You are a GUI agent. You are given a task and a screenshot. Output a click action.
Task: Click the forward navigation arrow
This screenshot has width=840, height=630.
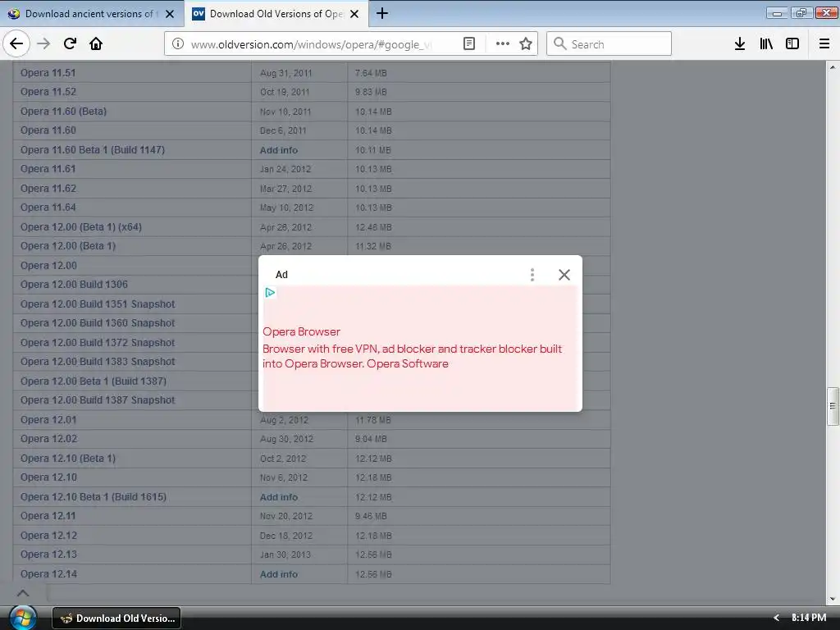[43, 44]
